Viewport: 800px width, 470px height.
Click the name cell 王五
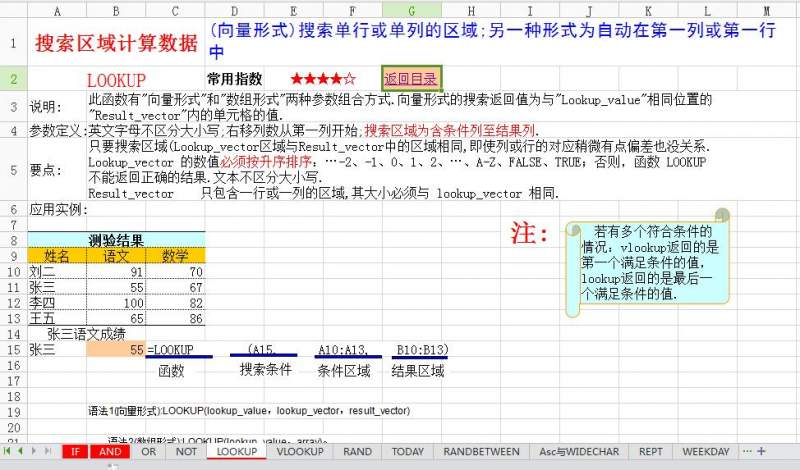tap(57, 319)
